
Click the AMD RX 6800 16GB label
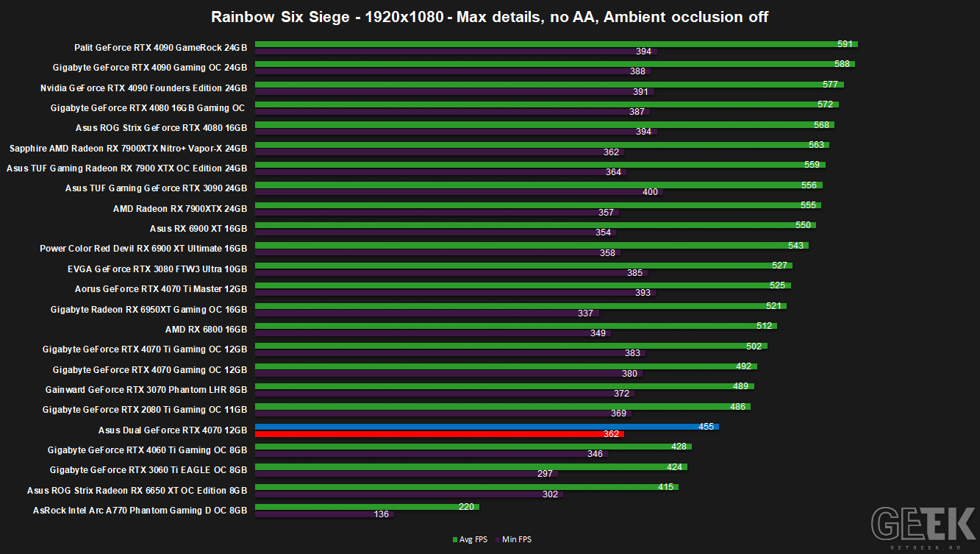(207, 329)
